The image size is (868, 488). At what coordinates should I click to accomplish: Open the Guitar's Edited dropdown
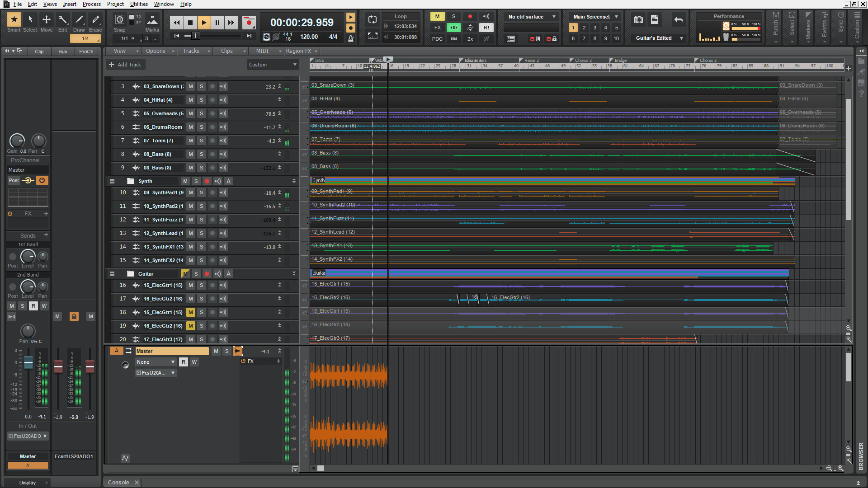point(658,38)
